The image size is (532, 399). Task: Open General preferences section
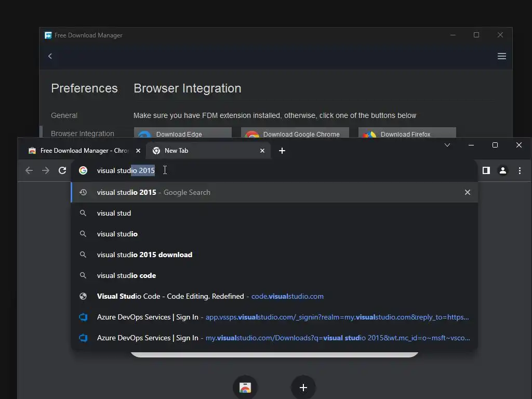coord(64,115)
